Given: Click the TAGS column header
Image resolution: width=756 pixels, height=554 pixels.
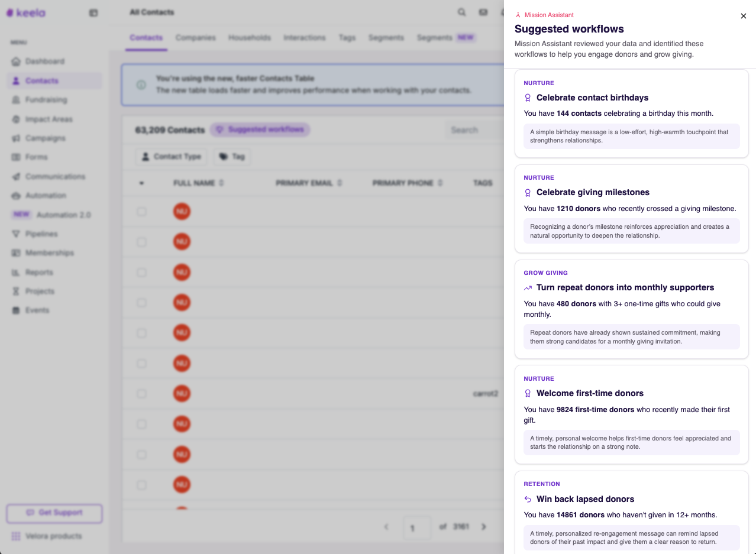Looking at the screenshot, I should [x=483, y=183].
